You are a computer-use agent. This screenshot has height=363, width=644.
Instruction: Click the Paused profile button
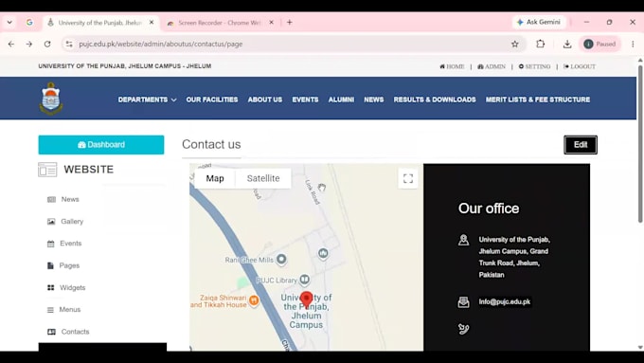(600, 44)
